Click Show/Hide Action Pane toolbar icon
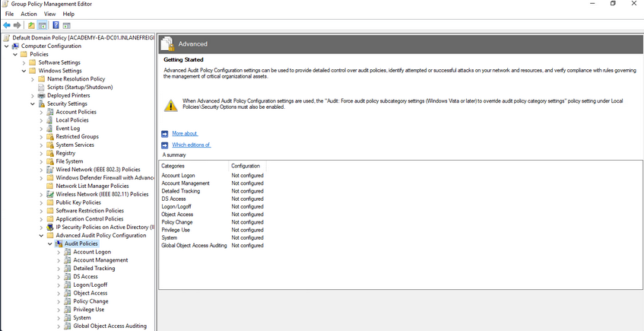The image size is (644, 331). pyautogui.click(x=67, y=25)
